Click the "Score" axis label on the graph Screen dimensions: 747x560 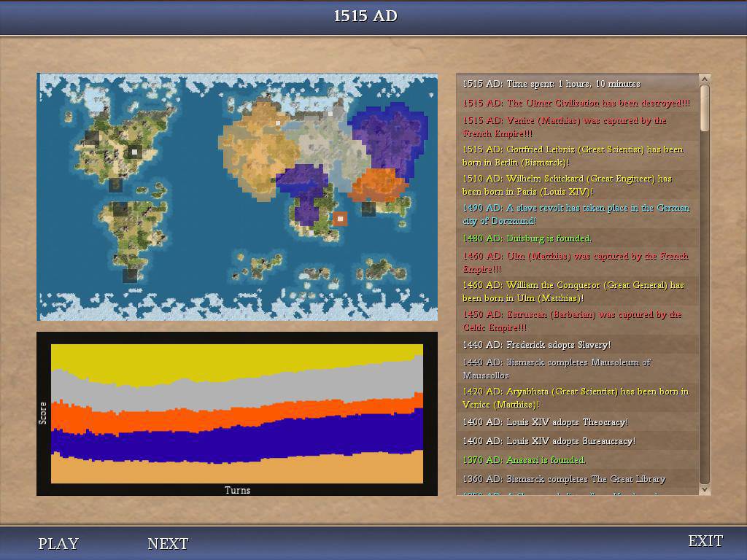pos(43,413)
